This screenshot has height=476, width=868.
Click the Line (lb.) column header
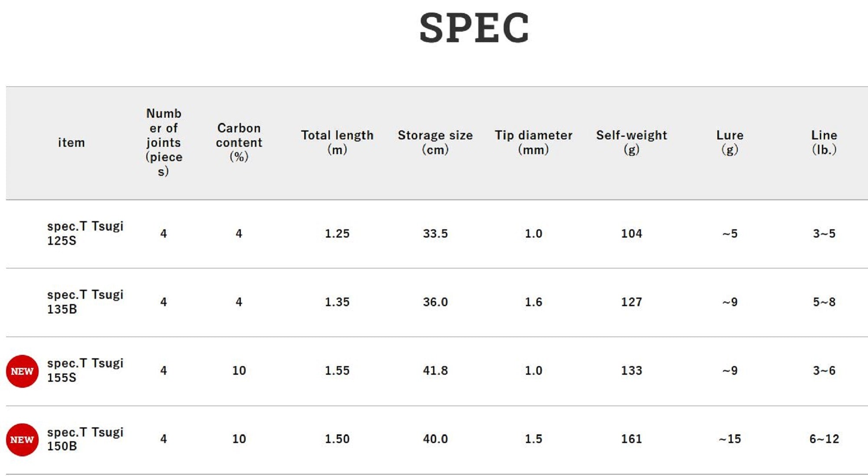824,142
